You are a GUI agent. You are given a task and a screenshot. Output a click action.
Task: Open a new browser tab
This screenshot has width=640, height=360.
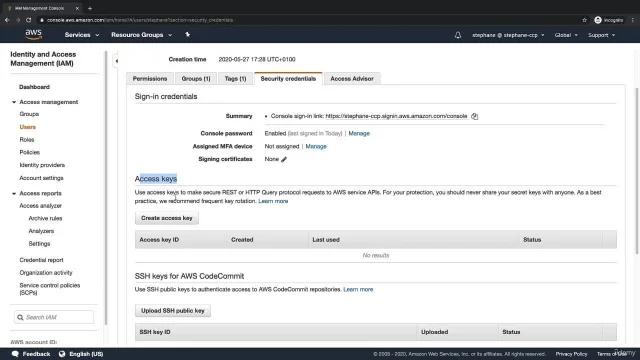[x=90, y=8]
